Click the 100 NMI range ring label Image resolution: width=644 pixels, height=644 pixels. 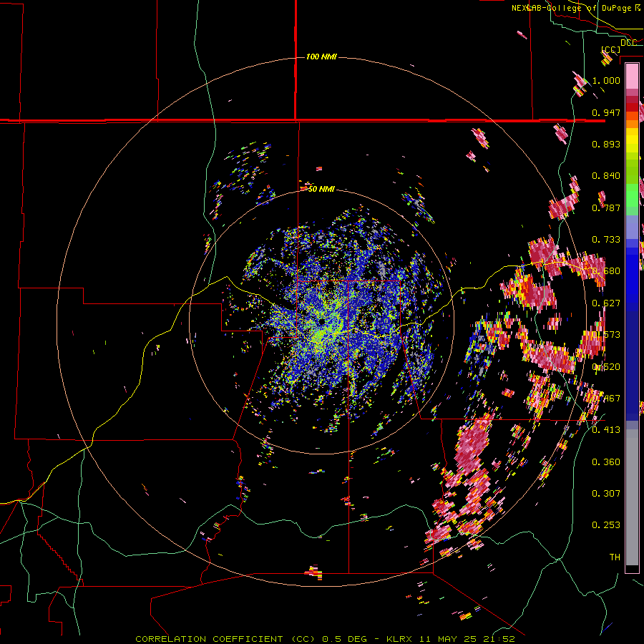[x=321, y=57]
